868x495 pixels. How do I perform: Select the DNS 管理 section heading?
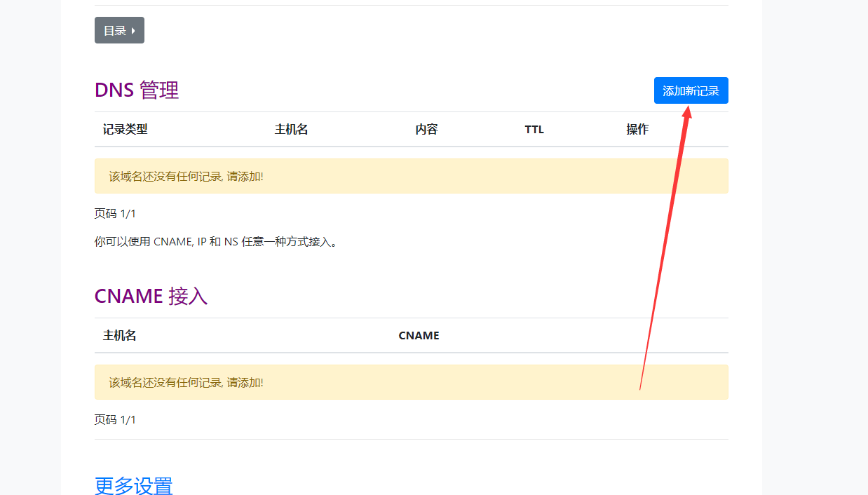[137, 90]
